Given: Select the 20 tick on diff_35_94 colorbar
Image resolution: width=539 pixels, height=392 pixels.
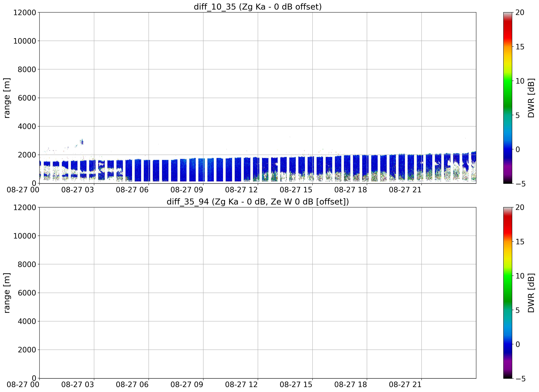Looking at the screenshot, I should pos(520,207).
